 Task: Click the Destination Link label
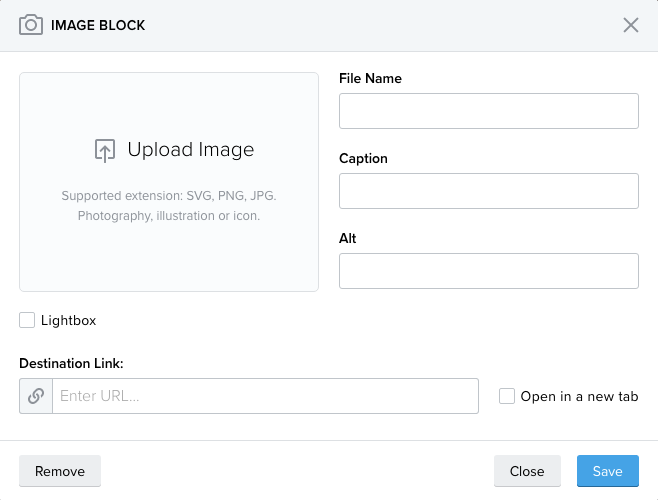(x=71, y=363)
